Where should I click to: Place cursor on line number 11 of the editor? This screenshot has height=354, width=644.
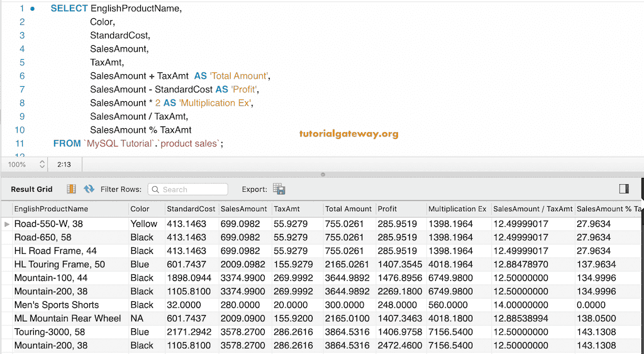click(19, 143)
